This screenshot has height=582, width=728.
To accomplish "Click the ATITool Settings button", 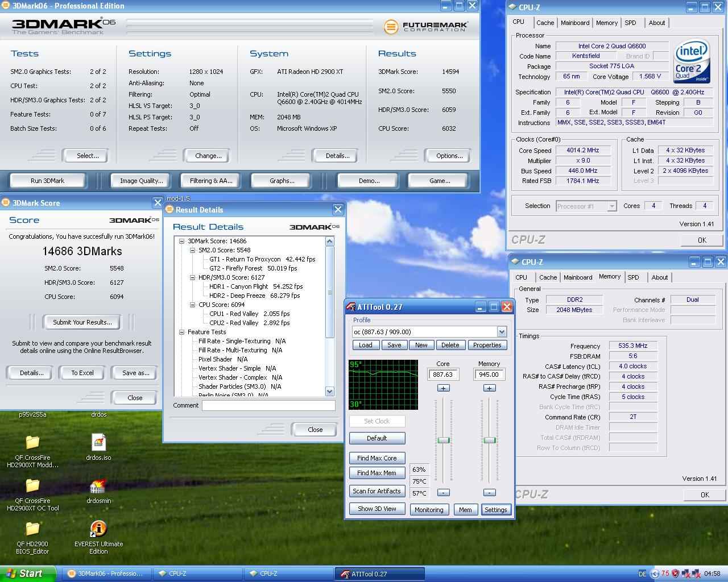I will coord(495,510).
